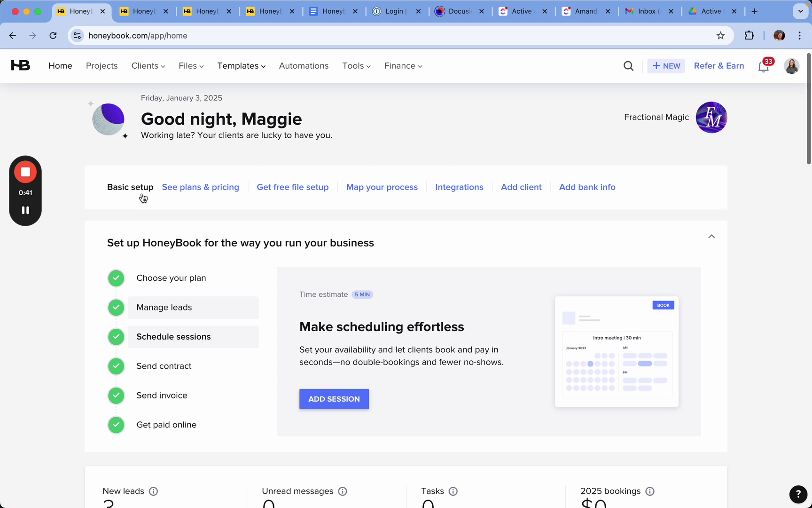Click the ADD SESSION button
Viewport: 812px width, 508px height.
(x=334, y=399)
